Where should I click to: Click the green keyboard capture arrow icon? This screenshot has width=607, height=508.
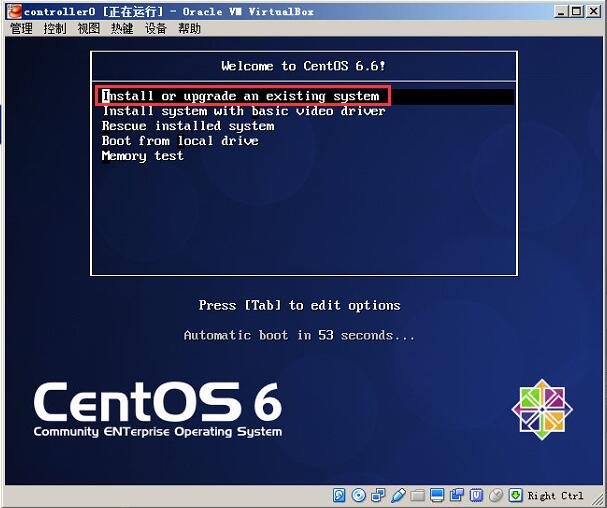(516, 495)
